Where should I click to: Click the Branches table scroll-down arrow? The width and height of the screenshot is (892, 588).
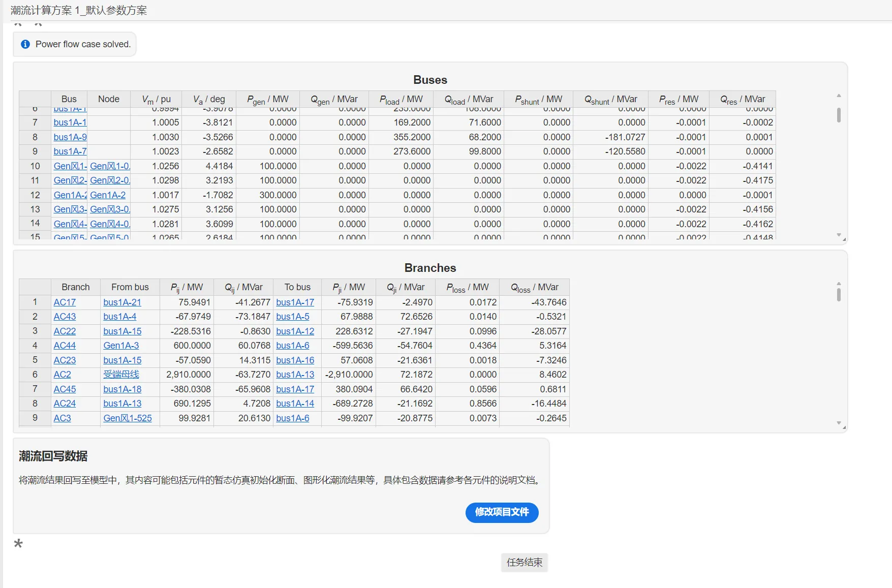839,423
